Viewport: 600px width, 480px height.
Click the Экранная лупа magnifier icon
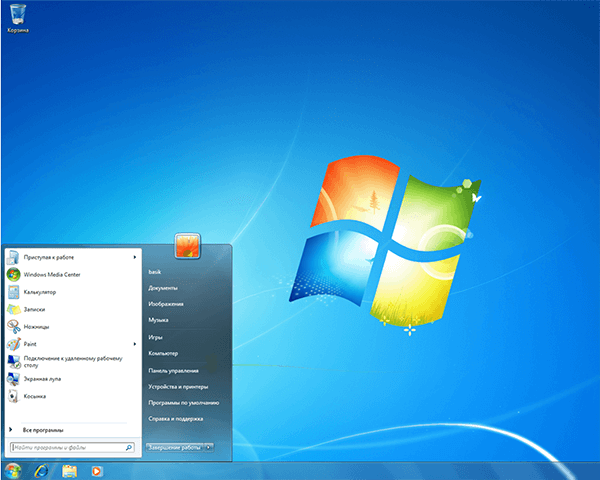(13, 379)
